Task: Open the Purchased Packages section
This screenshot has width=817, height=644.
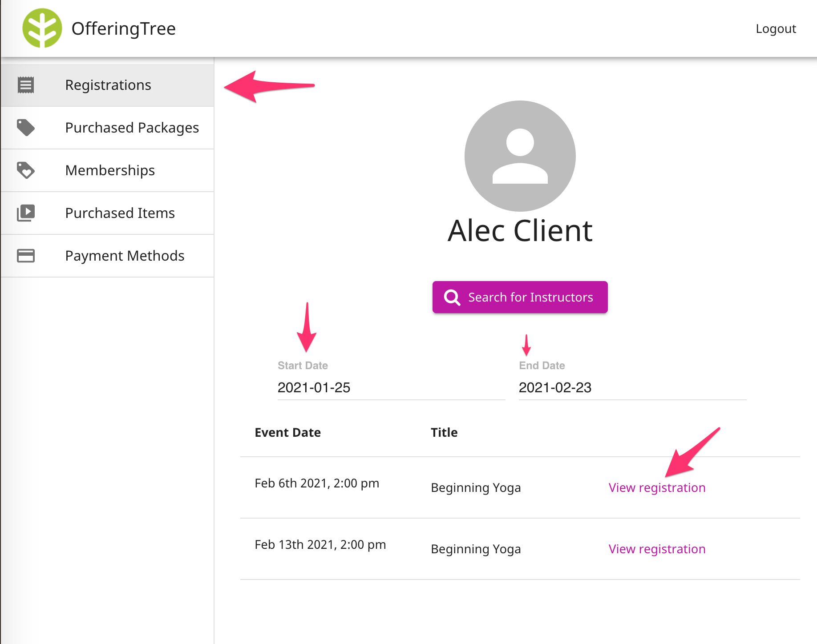Action: click(107, 128)
